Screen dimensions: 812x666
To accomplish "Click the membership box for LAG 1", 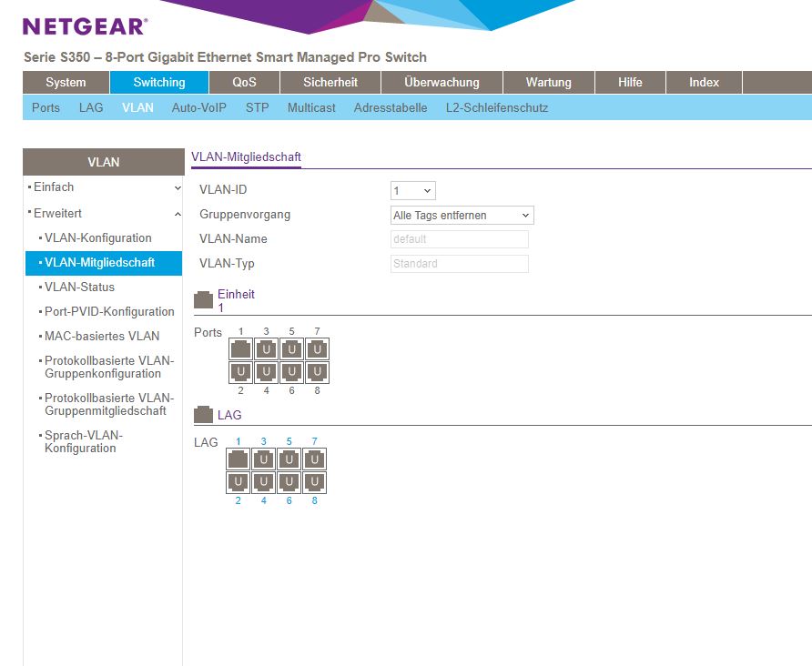I will click(238, 459).
